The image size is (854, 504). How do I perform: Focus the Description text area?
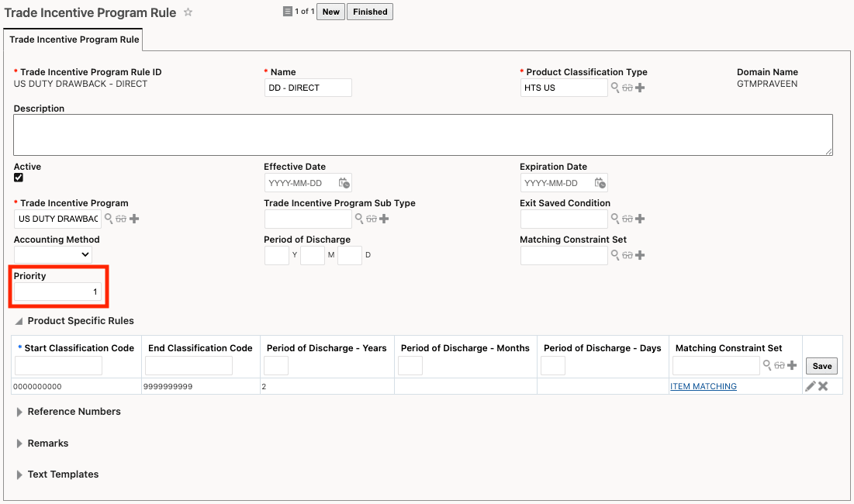424,134
